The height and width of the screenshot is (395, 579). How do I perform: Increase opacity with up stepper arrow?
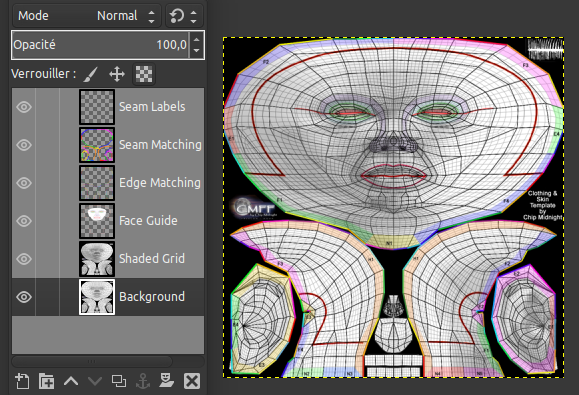[197, 39]
